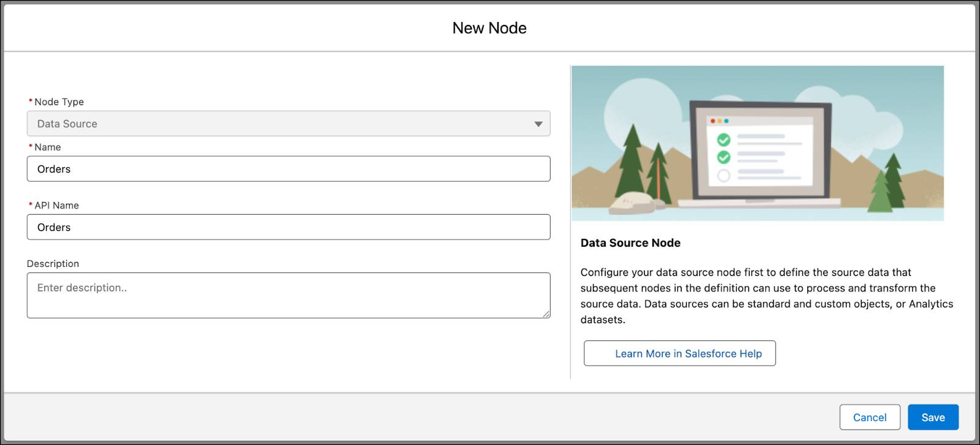
Task: Focus the Description text area
Action: [288, 295]
